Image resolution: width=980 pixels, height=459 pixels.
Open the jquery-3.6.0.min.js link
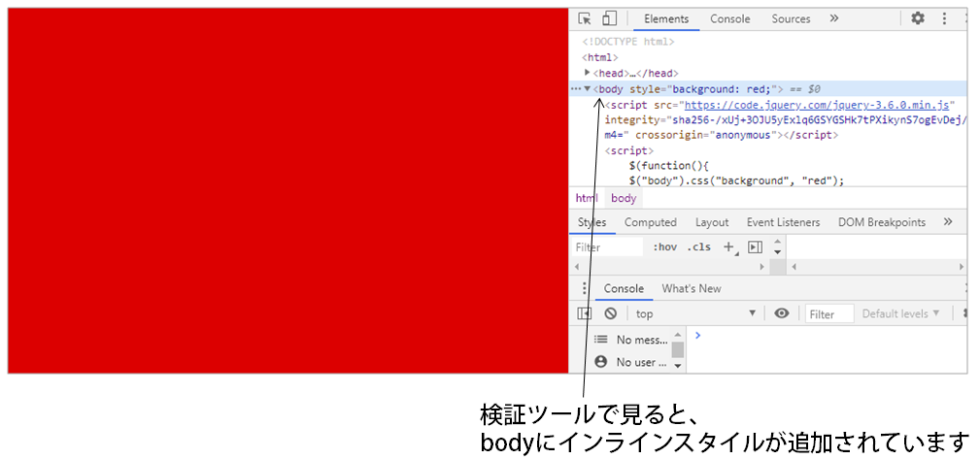pyautogui.click(x=818, y=104)
